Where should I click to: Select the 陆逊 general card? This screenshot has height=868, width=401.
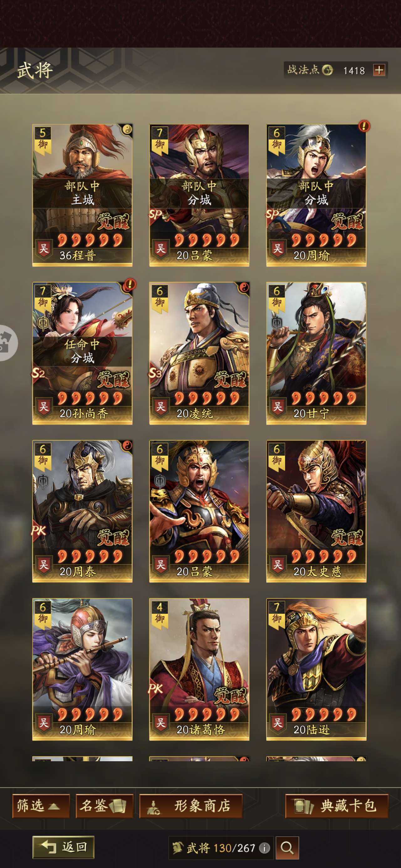(x=316, y=669)
